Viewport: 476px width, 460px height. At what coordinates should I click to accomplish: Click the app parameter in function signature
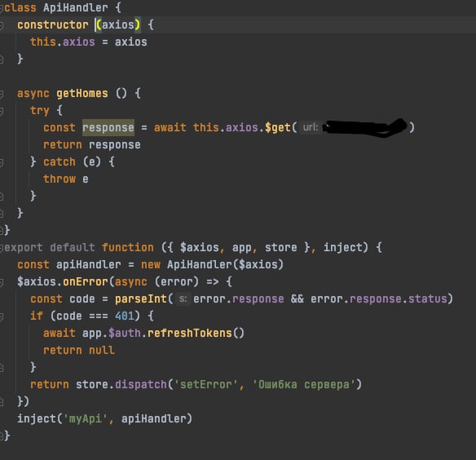[241, 248]
